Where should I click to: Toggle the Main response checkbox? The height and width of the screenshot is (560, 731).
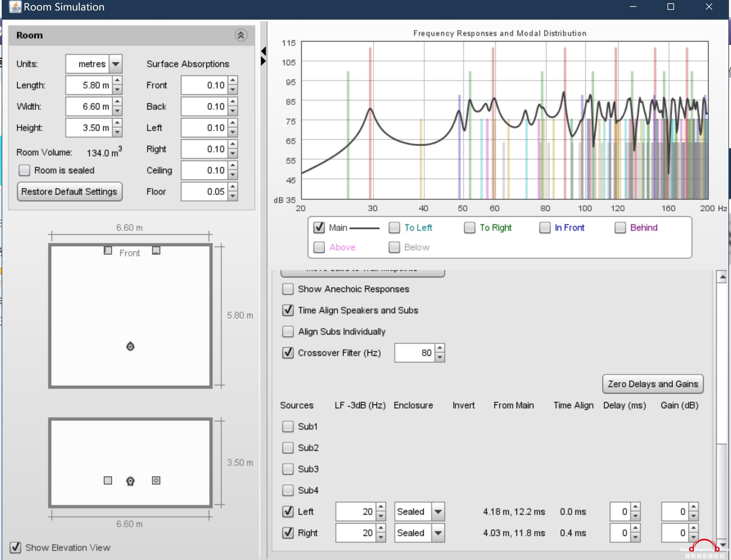pyautogui.click(x=319, y=228)
